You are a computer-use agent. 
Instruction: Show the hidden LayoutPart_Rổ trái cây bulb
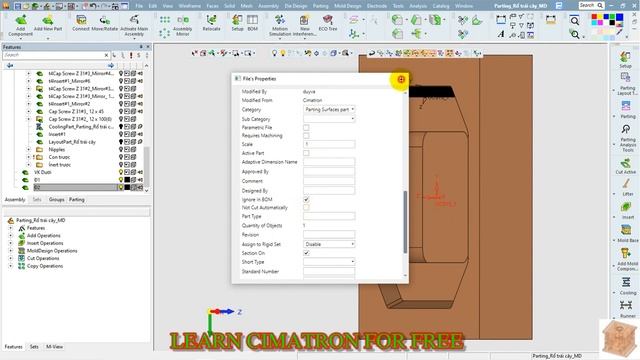tap(121, 142)
